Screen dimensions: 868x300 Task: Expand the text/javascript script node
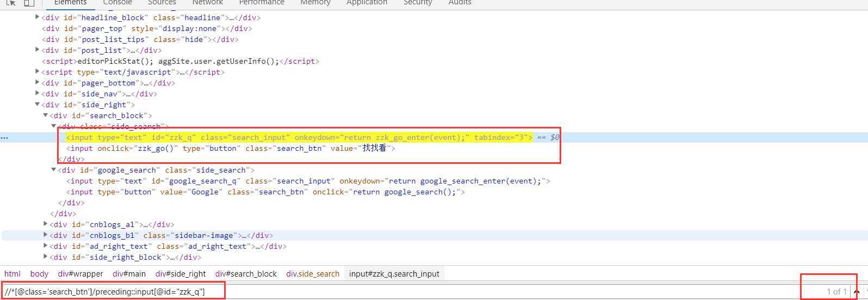(38, 72)
